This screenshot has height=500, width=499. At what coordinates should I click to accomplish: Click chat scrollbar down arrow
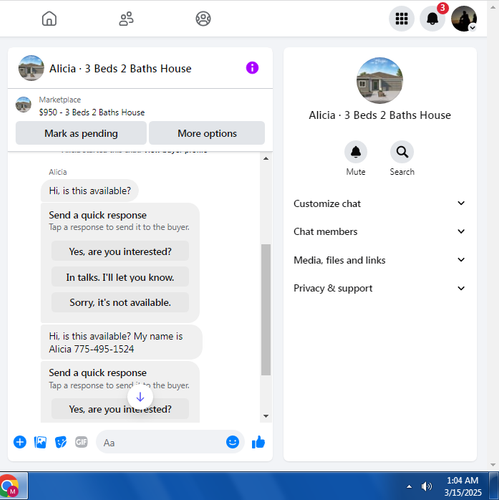pyautogui.click(x=266, y=416)
